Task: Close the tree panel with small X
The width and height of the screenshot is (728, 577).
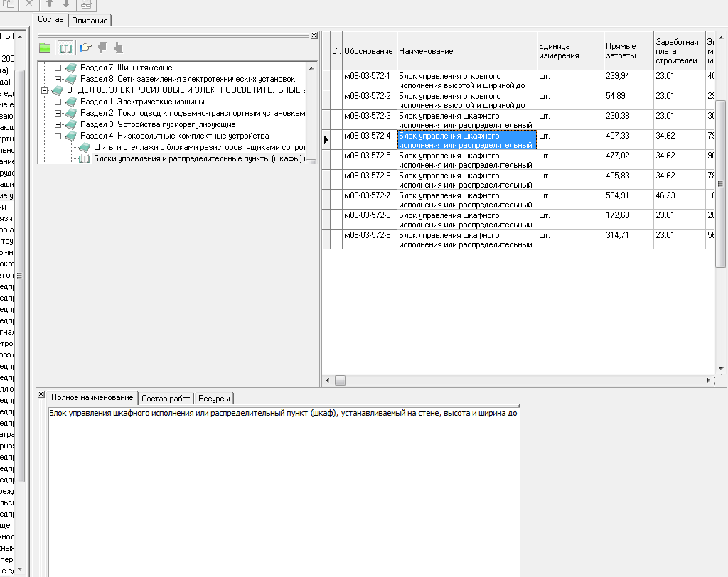Action: click(314, 36)
